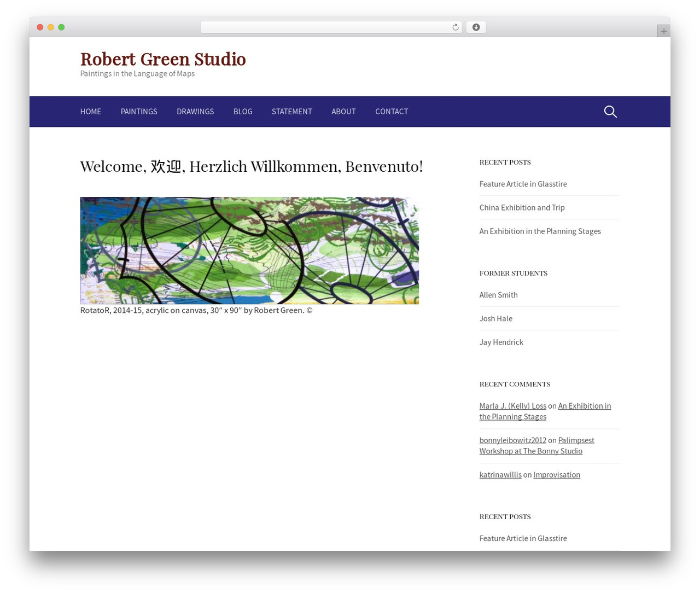Image resolution: width=700 pixels, height=593 pixels.
Task: Open commenter bonnyleibowitz2012 link
Action: click(512, 440)
